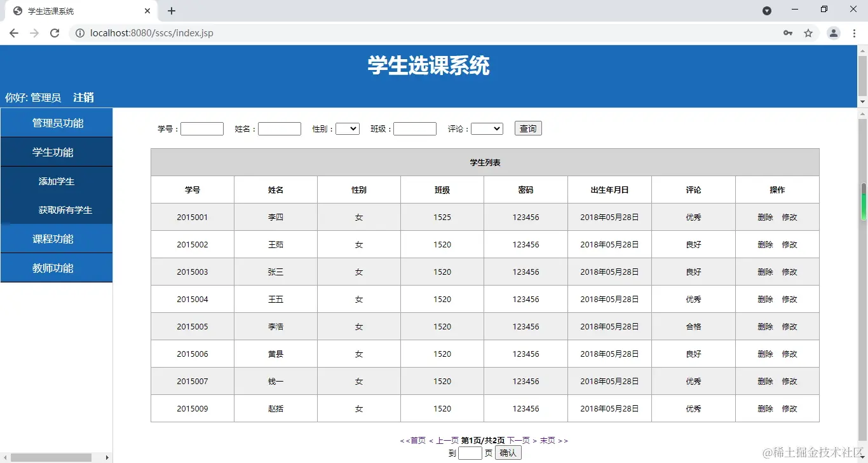Go to 下一页 next page
The width and height of the screenshot is (868, 463).
click(x=517, y=439)
